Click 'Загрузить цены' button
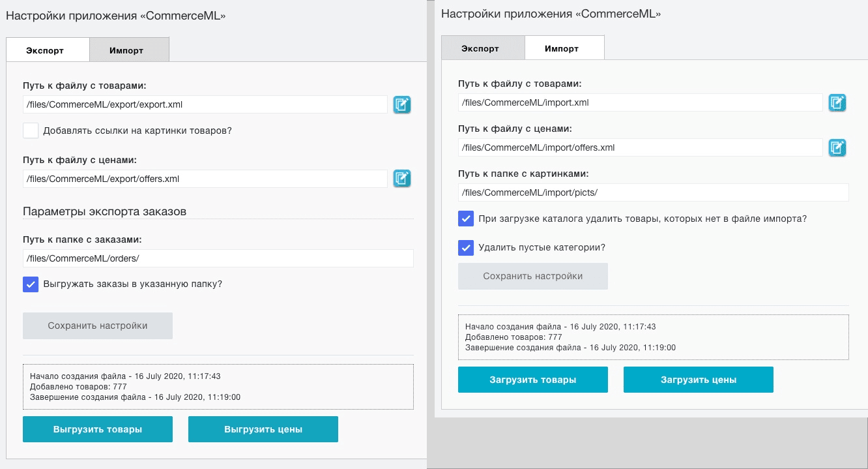Screen dimensions: 868x469 tap(699, 380)
